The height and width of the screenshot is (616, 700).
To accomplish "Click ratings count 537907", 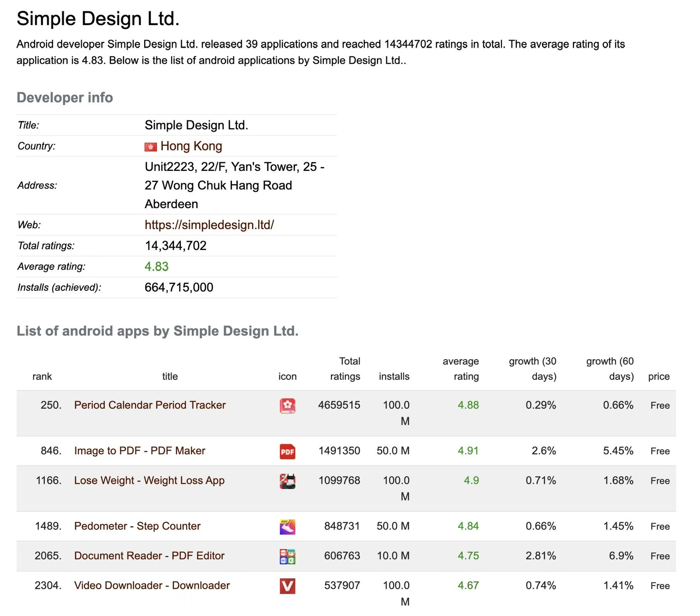I will click(x=342, y=585).
